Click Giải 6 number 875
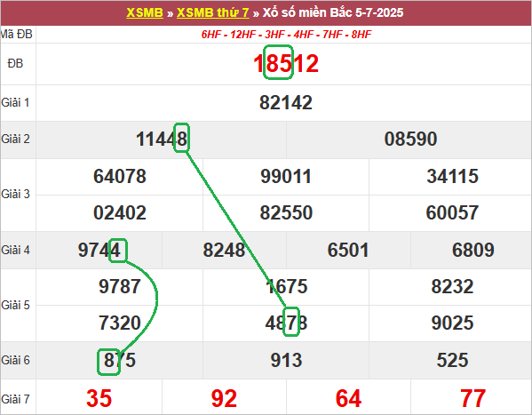 coord(120,360)
